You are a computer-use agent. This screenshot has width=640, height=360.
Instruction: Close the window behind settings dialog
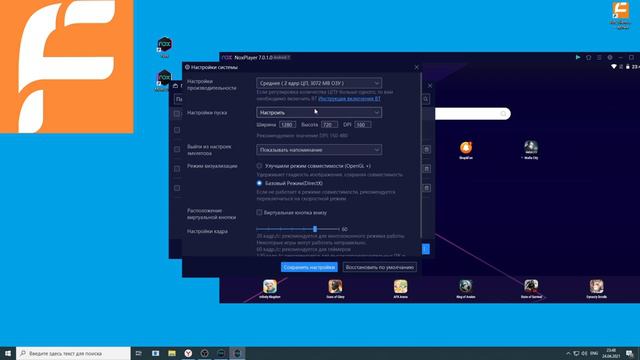click(x=430, y=86)
